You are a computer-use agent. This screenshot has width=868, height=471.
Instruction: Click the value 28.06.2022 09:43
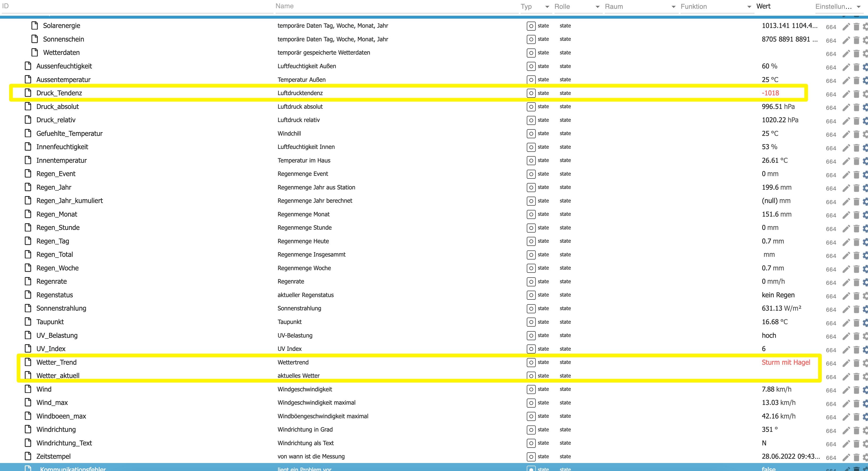click(x=791, y=457)
